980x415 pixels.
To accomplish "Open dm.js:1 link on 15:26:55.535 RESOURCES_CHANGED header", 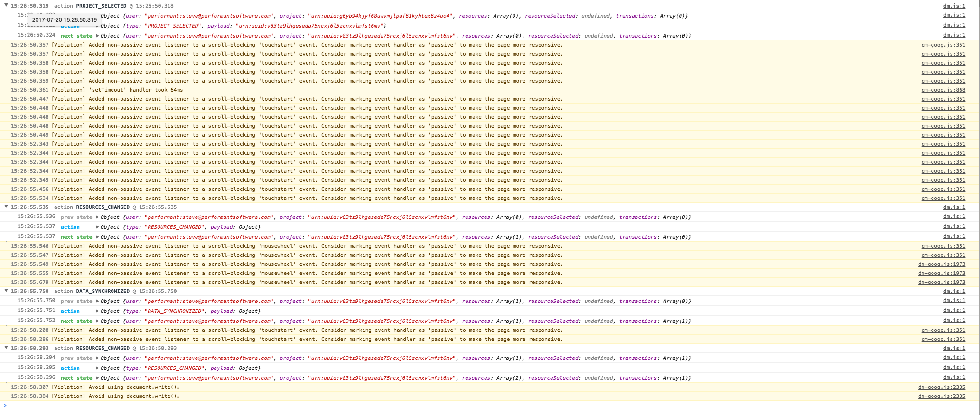I will (x=954, y=207).
